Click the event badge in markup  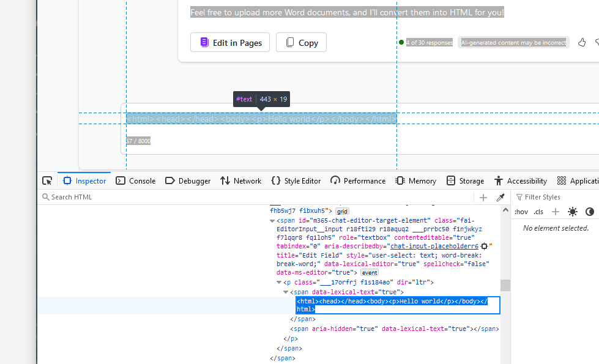click(x=370, y=273)
